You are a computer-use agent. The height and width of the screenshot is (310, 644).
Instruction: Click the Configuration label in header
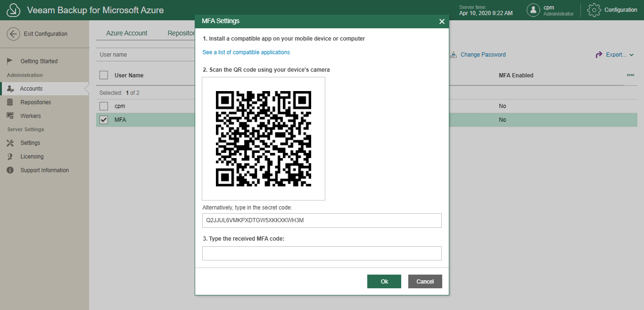point(621,10)
